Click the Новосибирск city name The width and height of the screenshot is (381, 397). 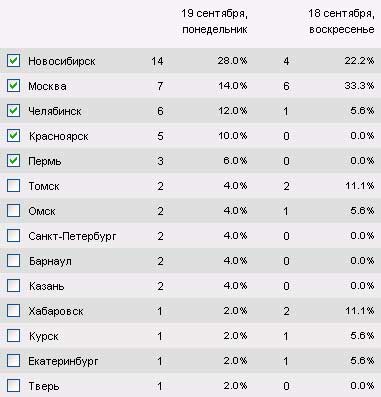pyautogui.click(x=62, y=61)
